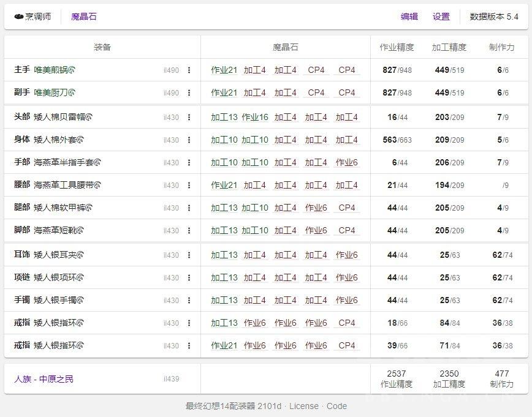Open the three-dot menu on 身体 矮人棉外套 row
Image resolution: width=532 pixels, height=417 pixels.
(189, 140)
